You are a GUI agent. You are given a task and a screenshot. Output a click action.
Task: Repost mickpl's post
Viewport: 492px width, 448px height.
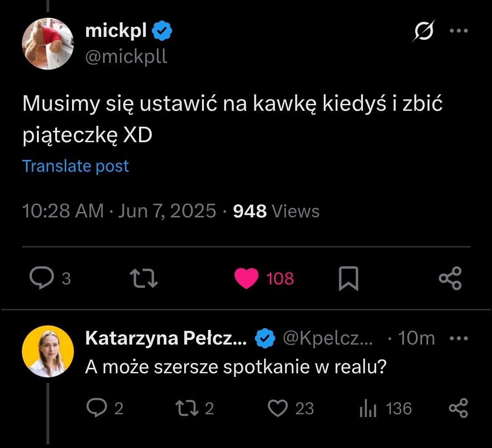click(144, 278)
